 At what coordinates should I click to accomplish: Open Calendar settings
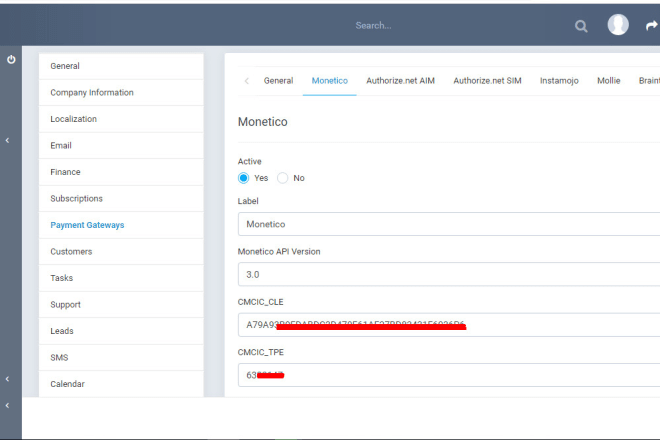[x=121, y=384]
